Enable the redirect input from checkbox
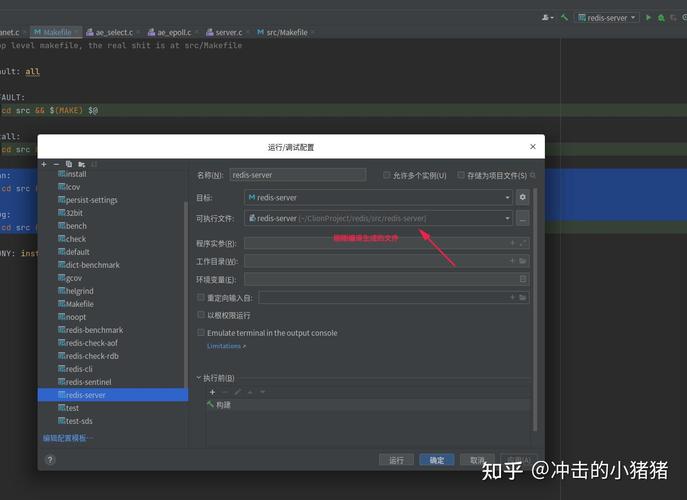Image resolution: width=687 pixels, height=500 pixels. (x=201, y=298)
